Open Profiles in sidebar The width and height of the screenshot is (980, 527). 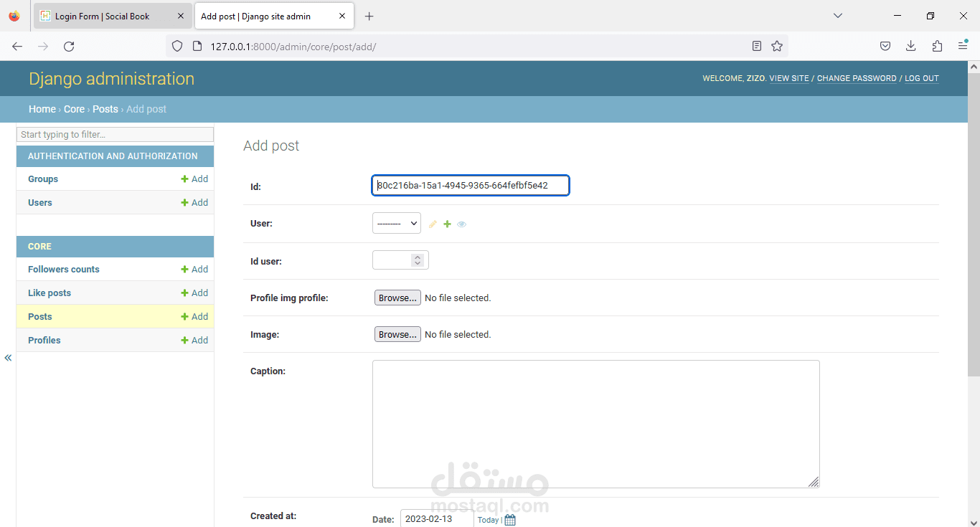44,341
